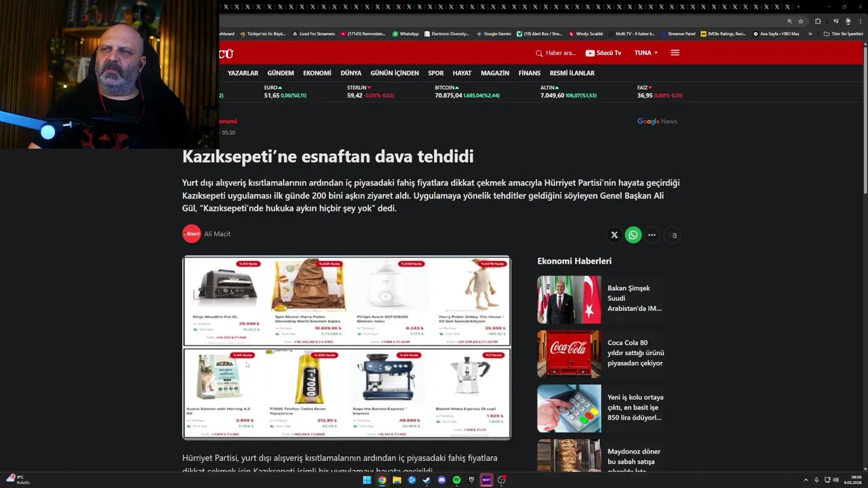The image size is (868, 488).
Task: Open DÜNYA section
Action: 351,73
